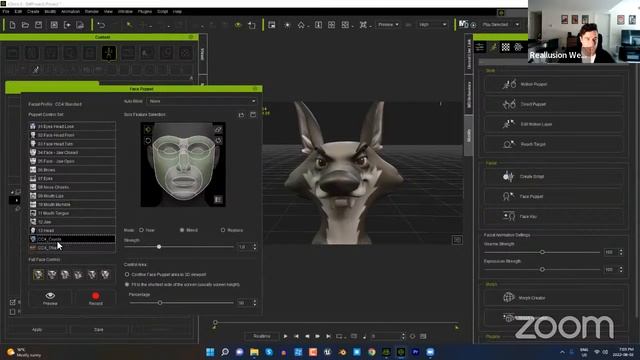This screenshot has height=360, width=640.
Task: Open the Render menu
Action: 91,12
